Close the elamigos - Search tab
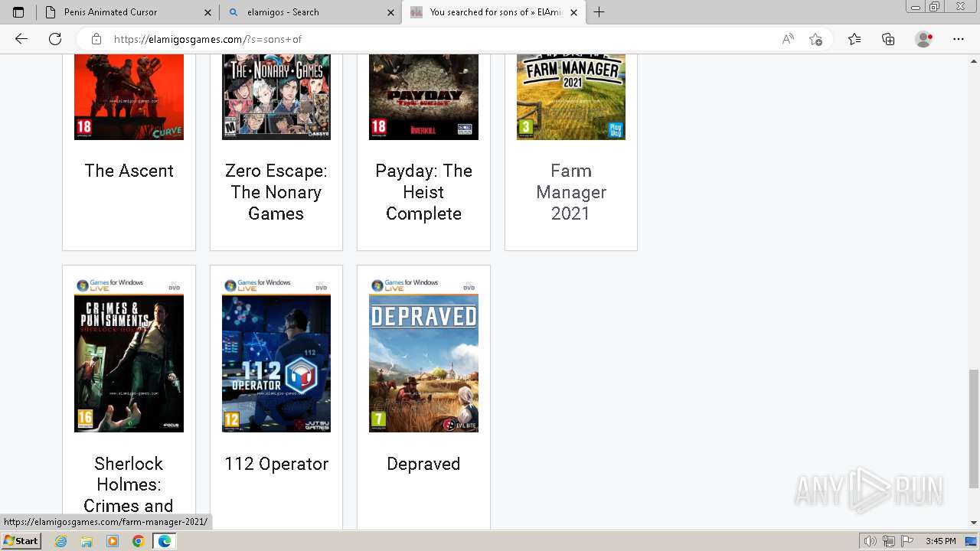The image size is (980, 551). point(390,12)
